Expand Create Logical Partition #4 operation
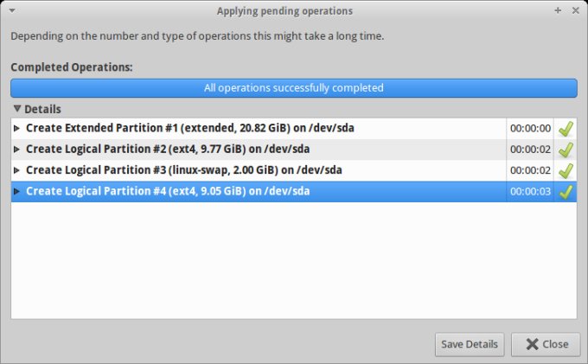Image resolution: width=588 pixels, height=364 pixels. (x=16, y=192)
